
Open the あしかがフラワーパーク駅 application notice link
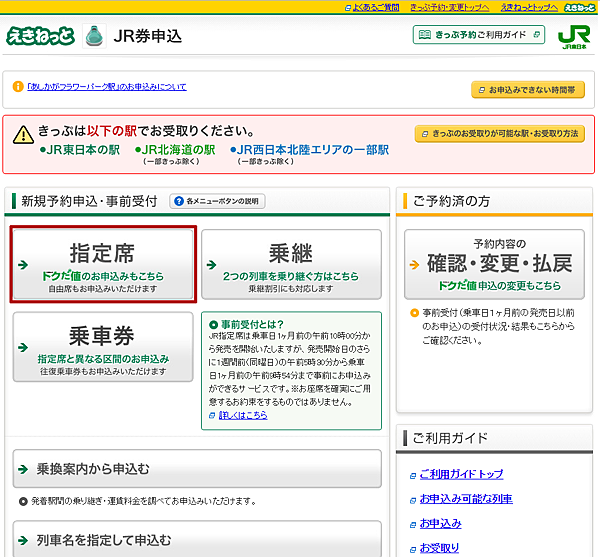click(107, 87)
